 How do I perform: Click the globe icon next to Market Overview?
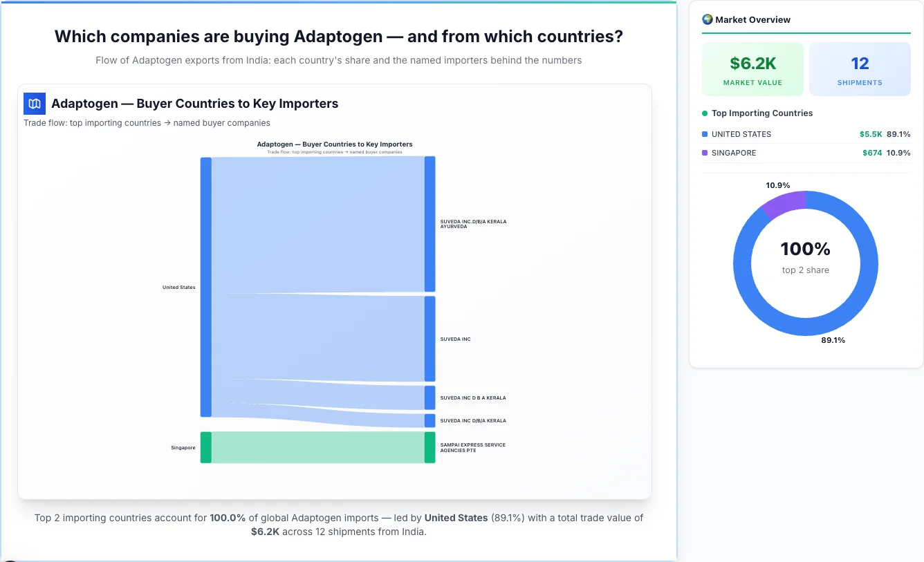[707, 19]
